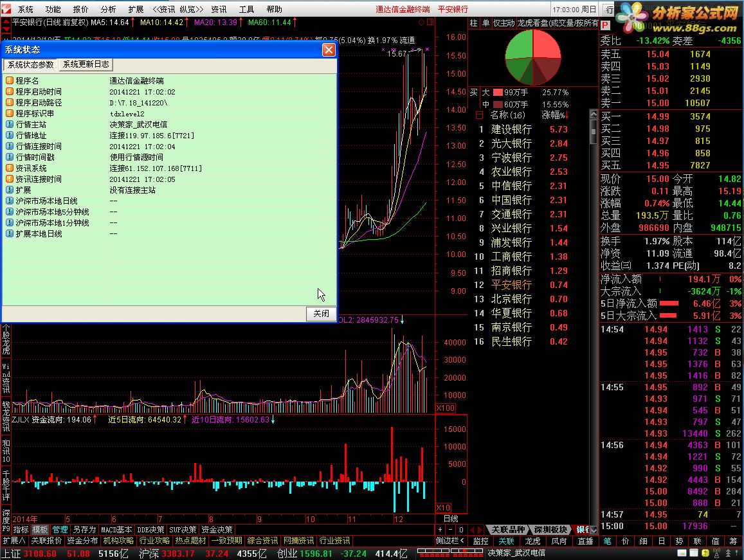
Task: Click the signal antenna icon in status bar
Action: (x=716, y=554)
